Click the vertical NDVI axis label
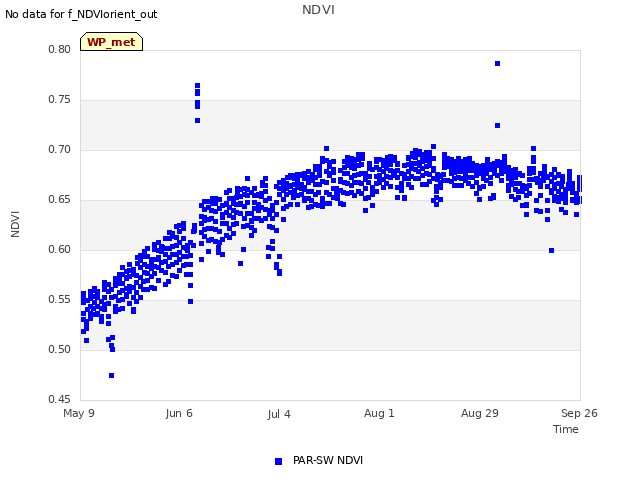 [15, 224]
